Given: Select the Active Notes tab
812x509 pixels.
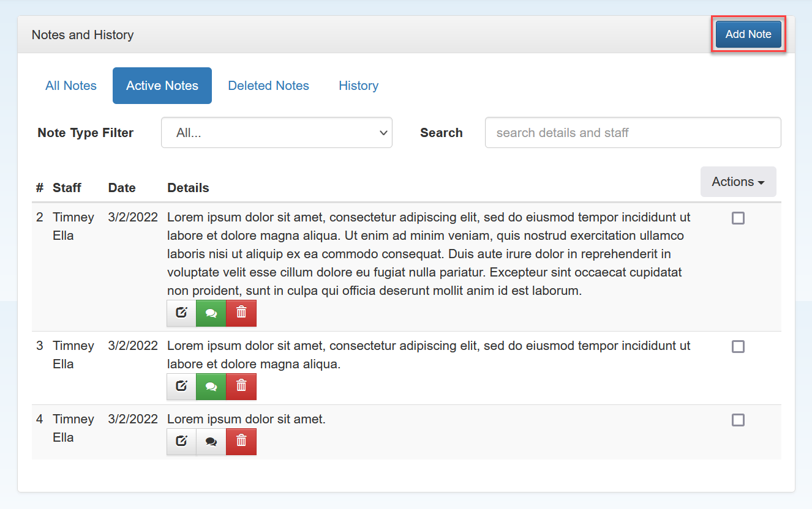Looking at the screenshot, I should 162,86.
